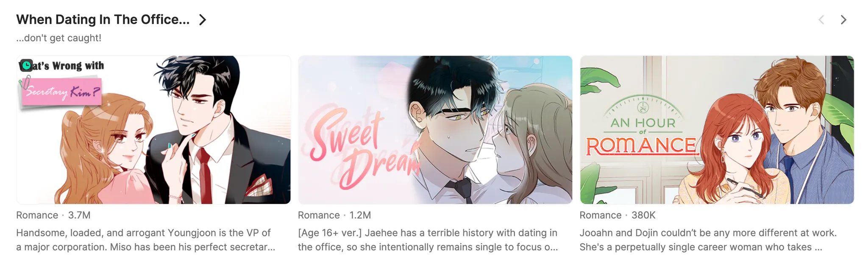
Task: Click the '...don't get caught!' subtitle
Action: 58,38
